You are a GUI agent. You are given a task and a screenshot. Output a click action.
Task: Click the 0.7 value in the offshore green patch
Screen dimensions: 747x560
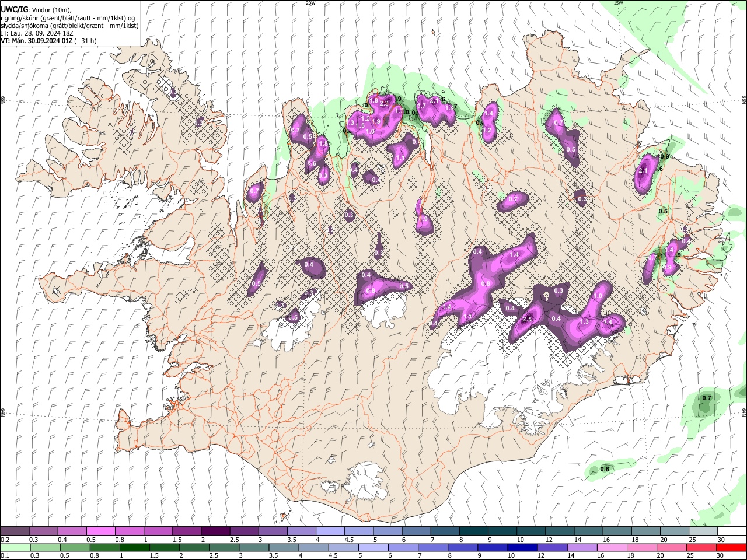click(x=707, y=398)
